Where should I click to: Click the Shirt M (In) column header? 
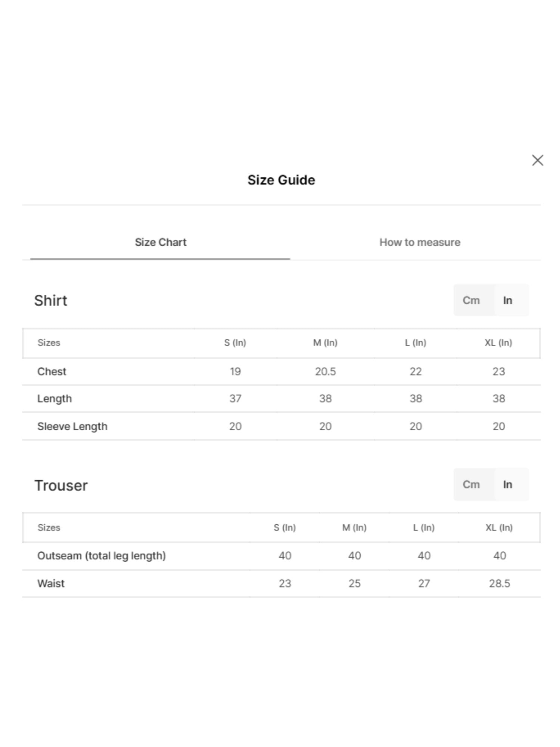coord(325,342)
